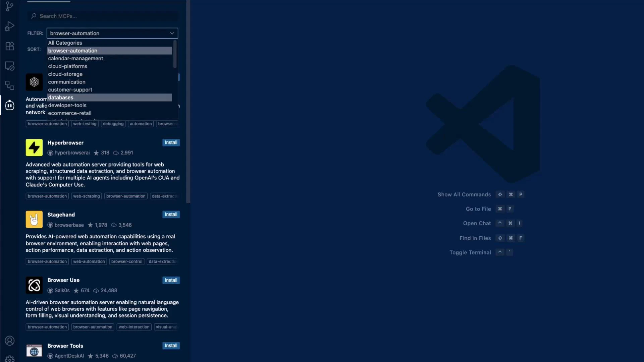The width and height of the screenshot is (644, 362).
Task: Click the Browser Tools globe logo
Action: pyautogui.click(x=34, y=351)
